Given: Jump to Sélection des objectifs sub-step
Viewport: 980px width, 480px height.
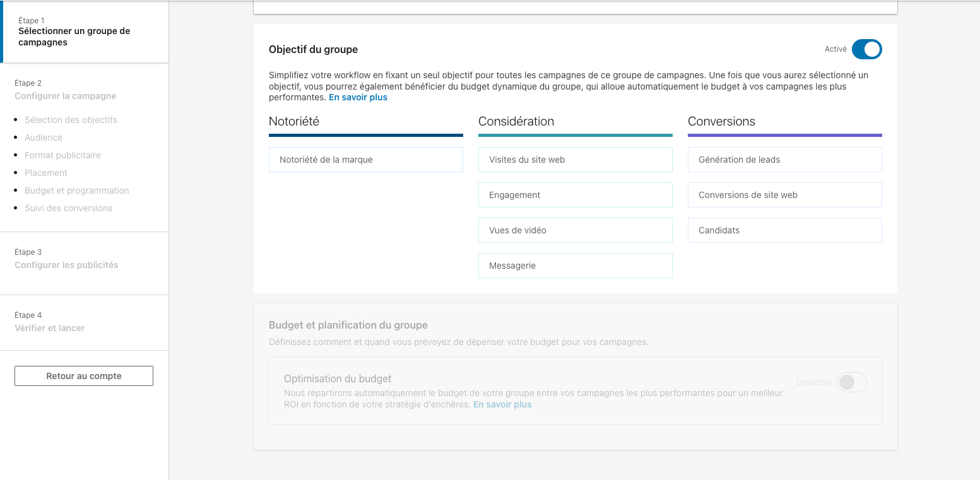Looking at the screenshot, I should coord(71,120).
